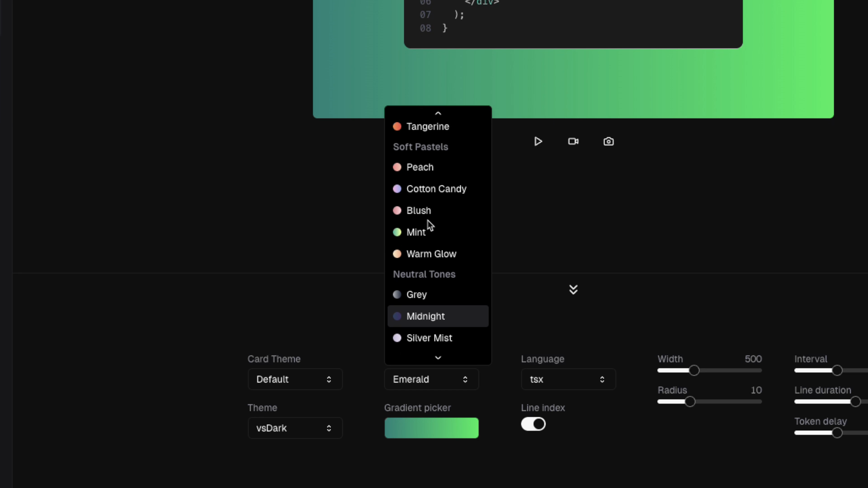Click the Radius slider handle

(690, 401)
